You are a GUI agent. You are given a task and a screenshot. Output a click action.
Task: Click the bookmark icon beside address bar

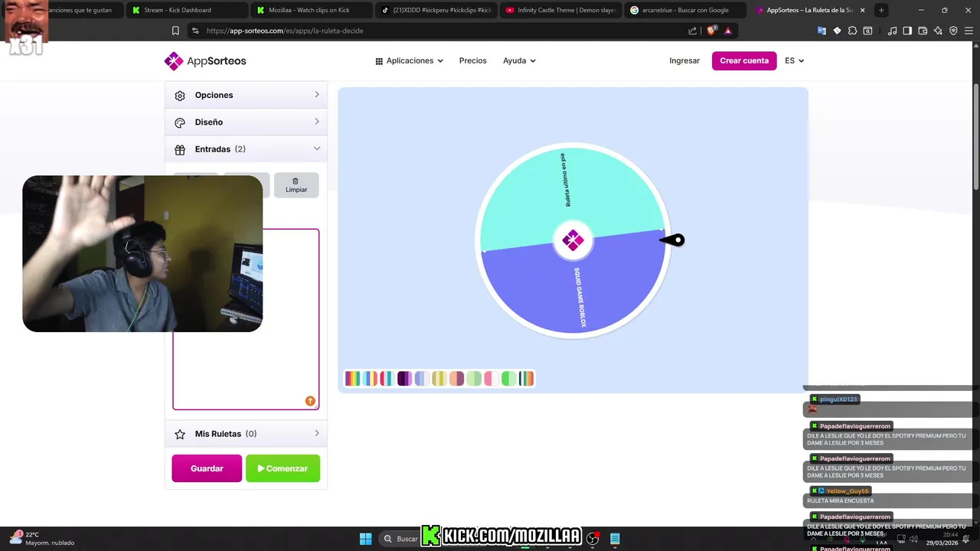point(175,31)
